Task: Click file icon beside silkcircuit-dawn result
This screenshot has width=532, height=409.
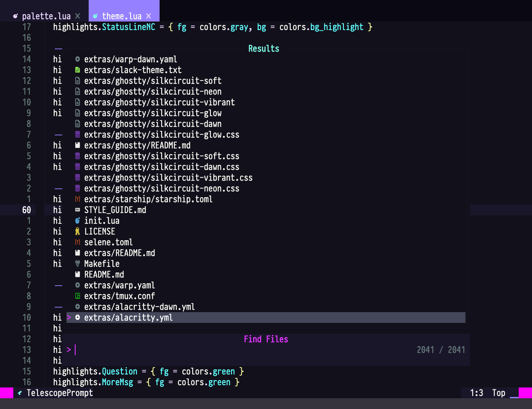Action: click(78, 124)
